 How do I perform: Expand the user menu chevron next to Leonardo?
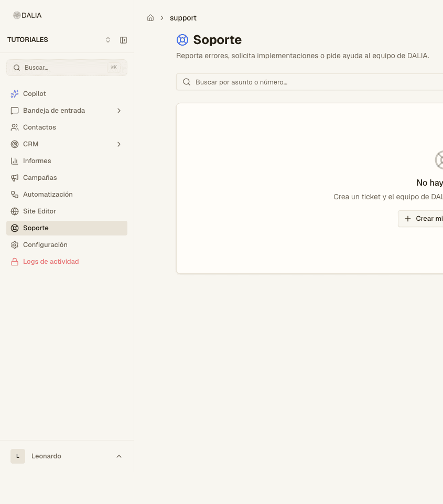click(119, 456)
